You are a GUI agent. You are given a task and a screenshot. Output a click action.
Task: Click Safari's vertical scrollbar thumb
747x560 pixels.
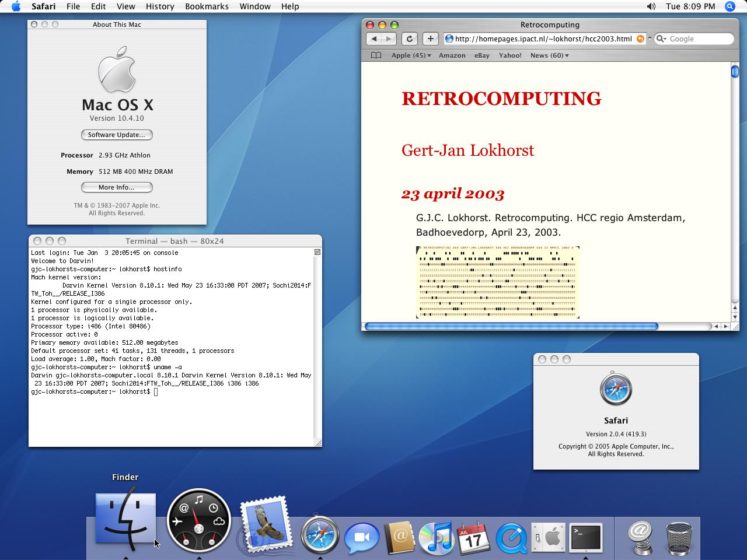pos(735,72)
